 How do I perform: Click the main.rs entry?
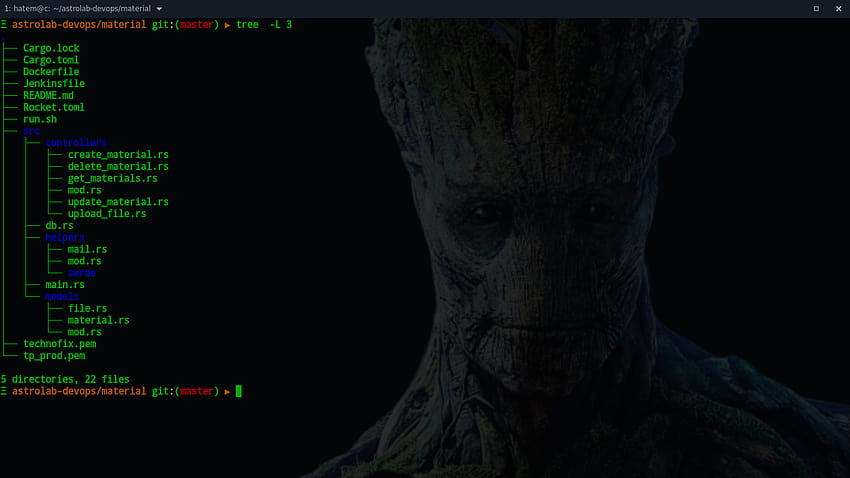pos(65,285)
